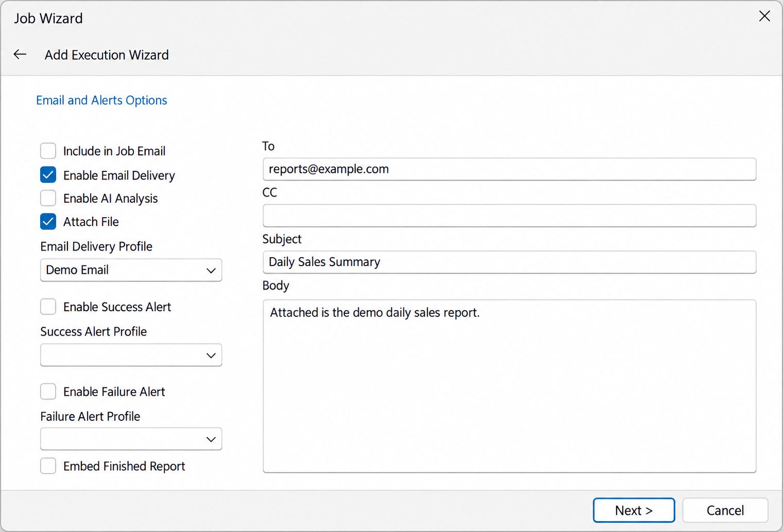Click the Email and Alerts Options heading
The image size is (783, 532).
(x=101, y=100)
